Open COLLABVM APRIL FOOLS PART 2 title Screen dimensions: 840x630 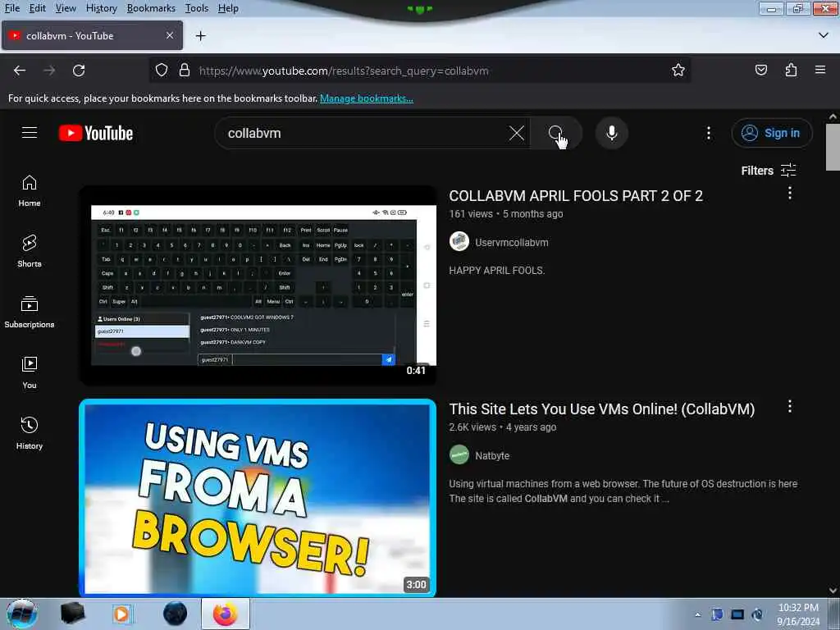coord(576,196)
